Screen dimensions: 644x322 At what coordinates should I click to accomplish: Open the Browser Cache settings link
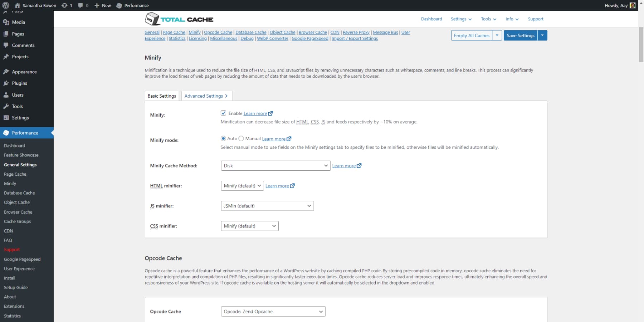(313, 32)
